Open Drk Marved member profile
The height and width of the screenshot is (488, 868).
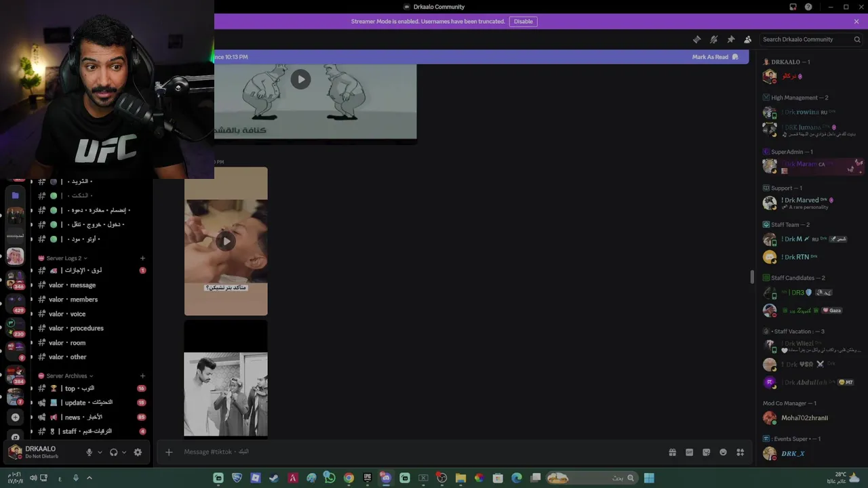[x=810, y=203]
